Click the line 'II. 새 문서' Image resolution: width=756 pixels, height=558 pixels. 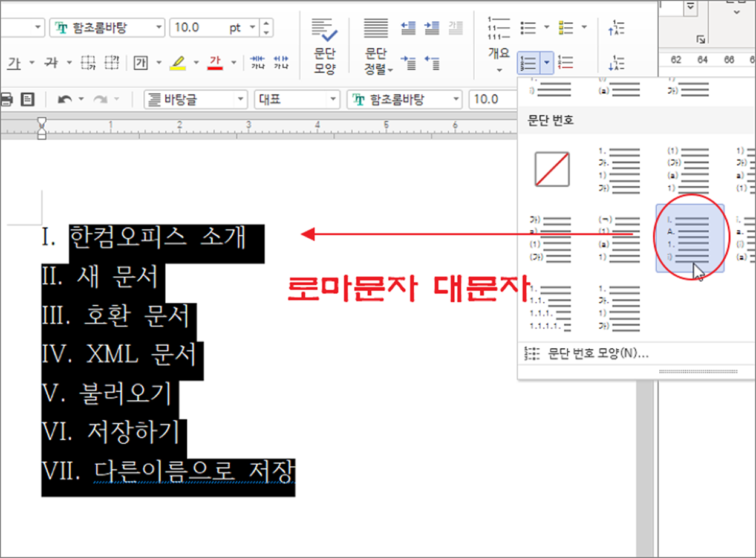100,277
